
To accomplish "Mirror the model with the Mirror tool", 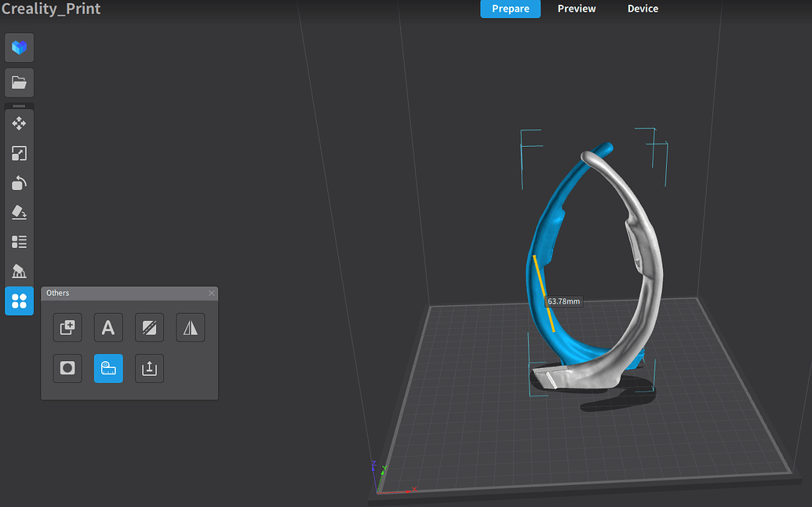I will click(190, 327).
